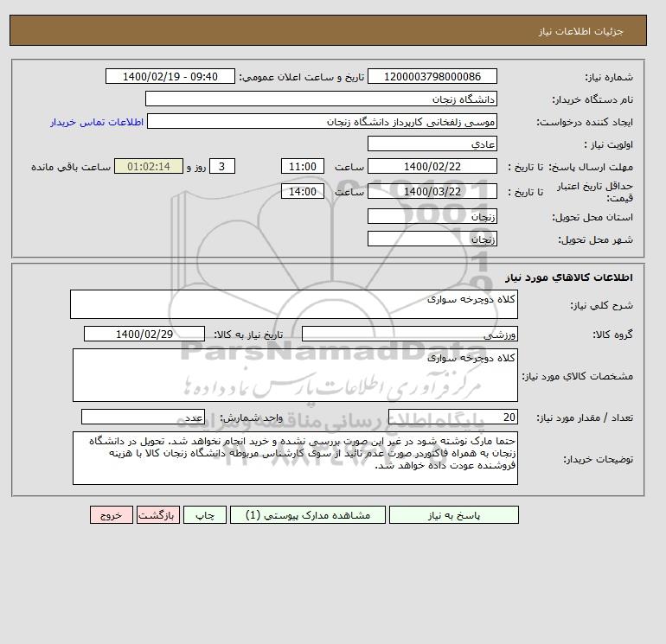Click the 'بازگشت' back button
The width and height of the screenshot is (666, 644).
click(x=158, y=515)
